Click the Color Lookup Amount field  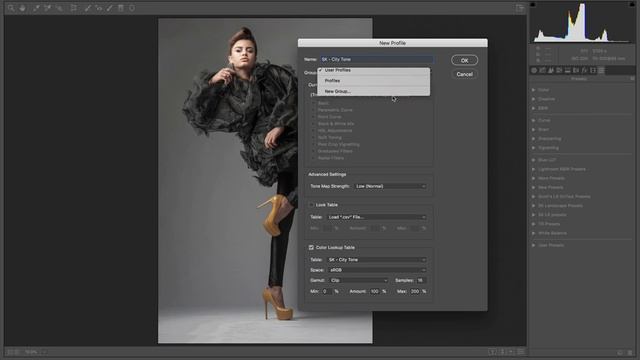pos(375,291)
